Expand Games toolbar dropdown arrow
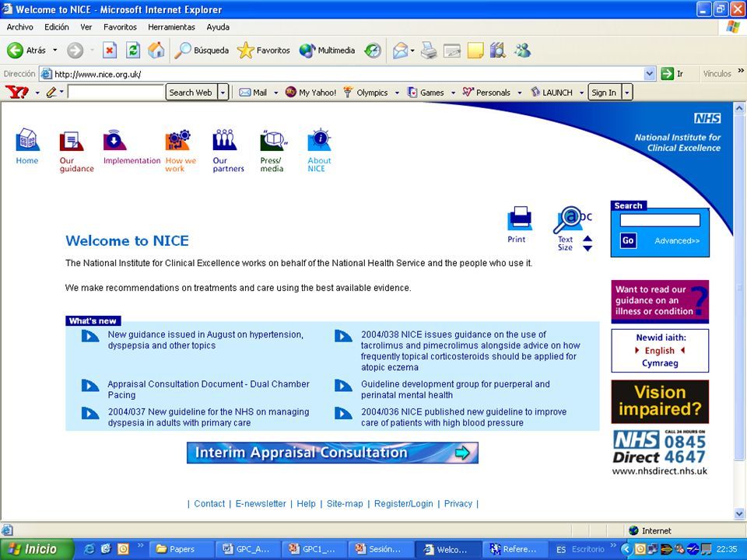 click(x=453, y=93)
